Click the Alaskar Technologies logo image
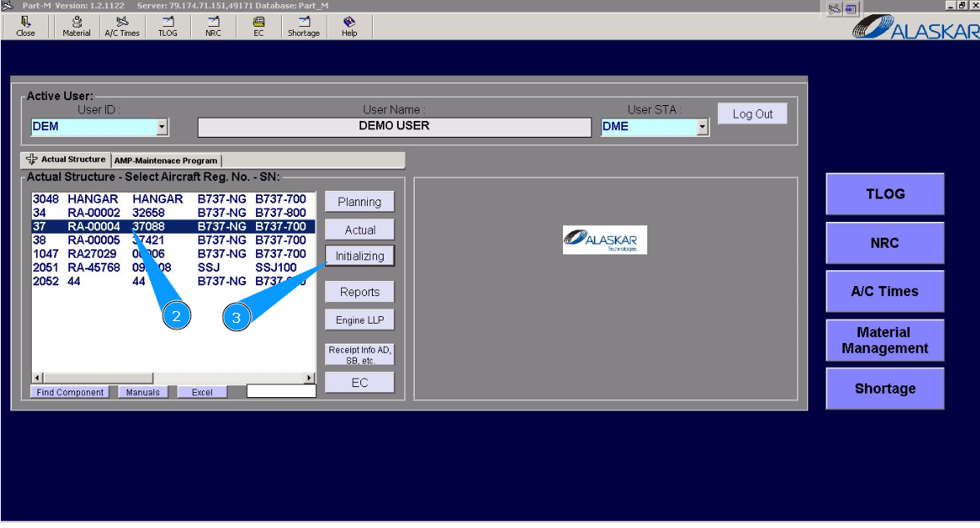 point(605,240)
